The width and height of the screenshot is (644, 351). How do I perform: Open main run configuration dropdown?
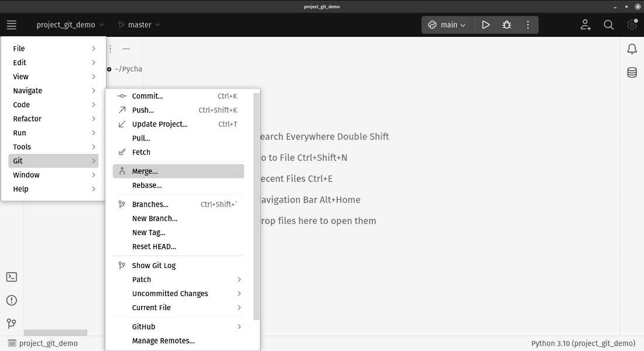(x=447, y=25)
